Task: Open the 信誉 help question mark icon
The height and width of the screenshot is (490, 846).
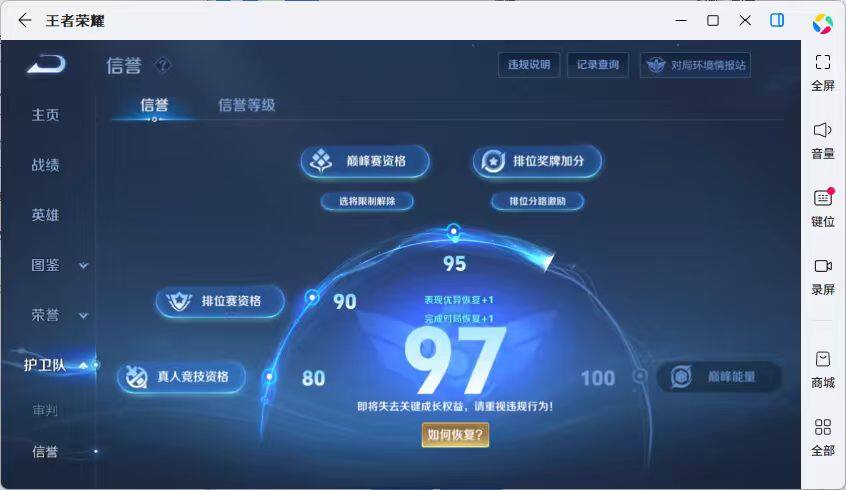Action: pos(163,66)
